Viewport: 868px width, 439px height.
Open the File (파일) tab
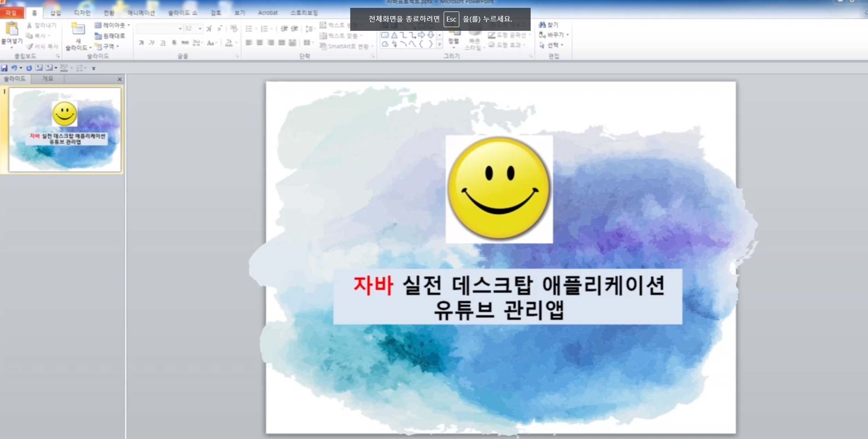click(x=11, y=13)
